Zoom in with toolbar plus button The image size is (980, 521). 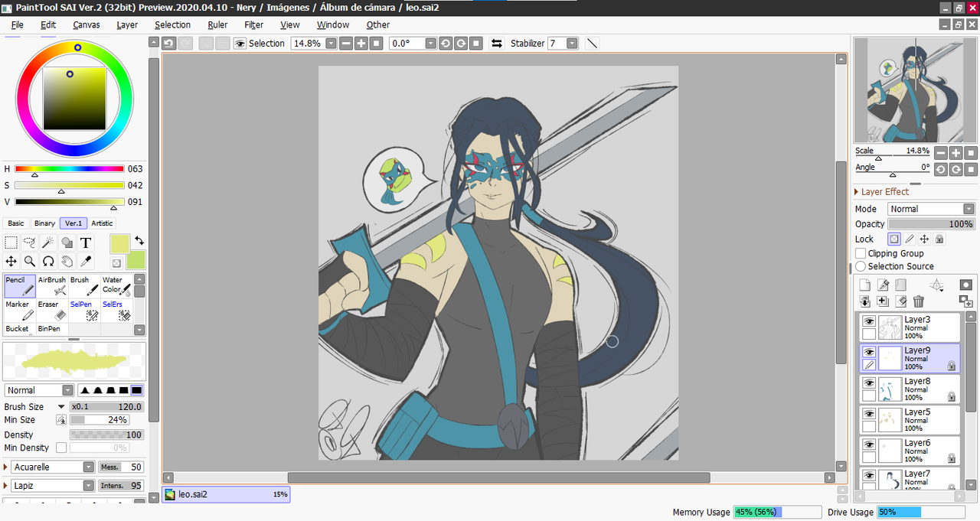(361, 44)
